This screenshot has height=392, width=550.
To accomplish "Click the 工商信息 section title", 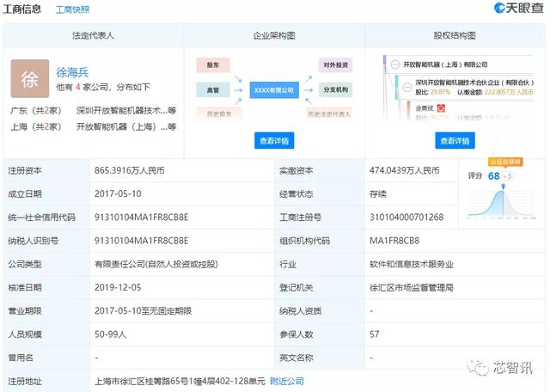I will pyautogui.click(x=22, y=9).
